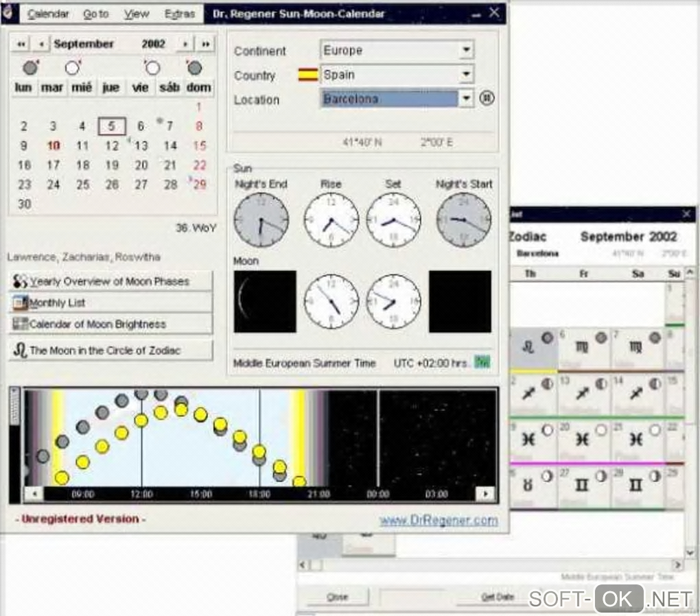Click the dark moon icon above dom
700x616 pixels.
[194, 68]
